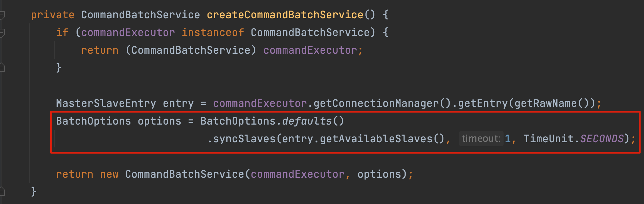Image resolution: width=644 pixels, height=204 pixels.
Task: Click the fold end marker beside if-block closing brace
Action: pyautogui.click(x=2, y=67)
